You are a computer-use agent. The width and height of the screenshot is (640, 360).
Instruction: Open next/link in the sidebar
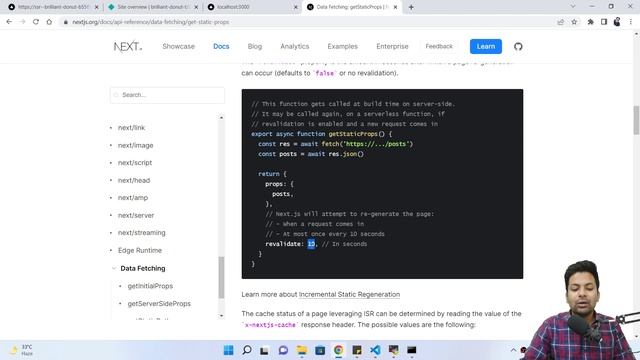(131, 128)
